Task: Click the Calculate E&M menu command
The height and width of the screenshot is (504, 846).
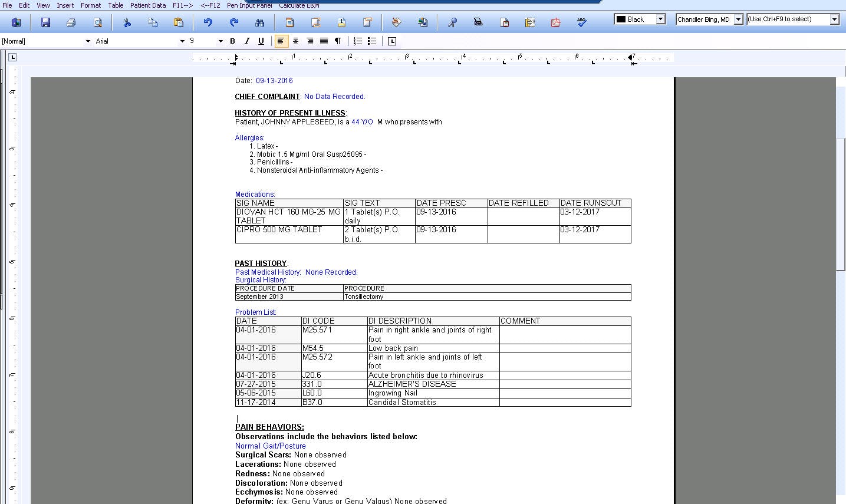Action: click(x=298, y=5)
